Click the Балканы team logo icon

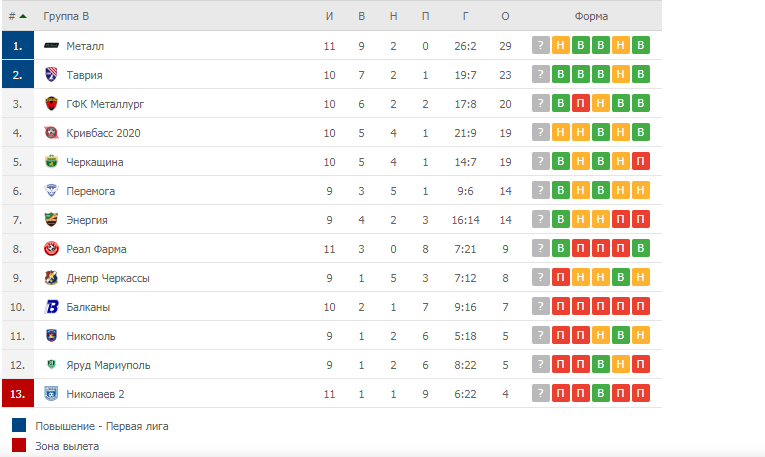52,307
